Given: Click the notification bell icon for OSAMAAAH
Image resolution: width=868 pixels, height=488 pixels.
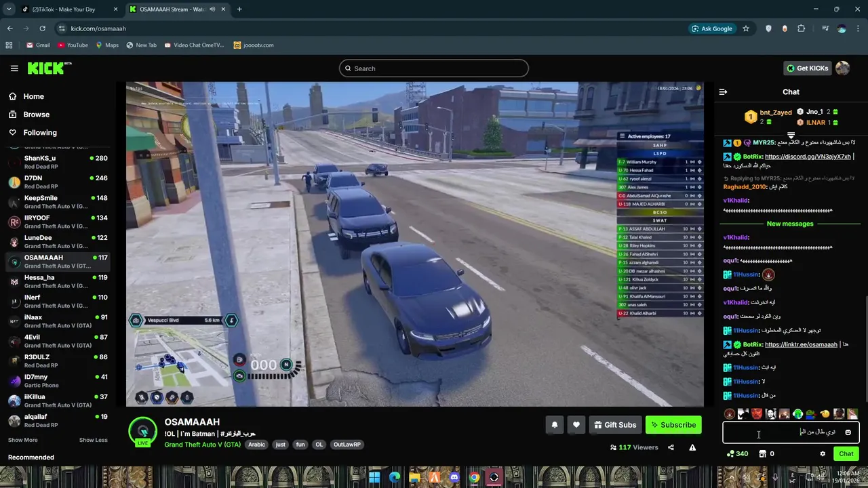Looking at the screenshot, I should (x=555, y=425).
